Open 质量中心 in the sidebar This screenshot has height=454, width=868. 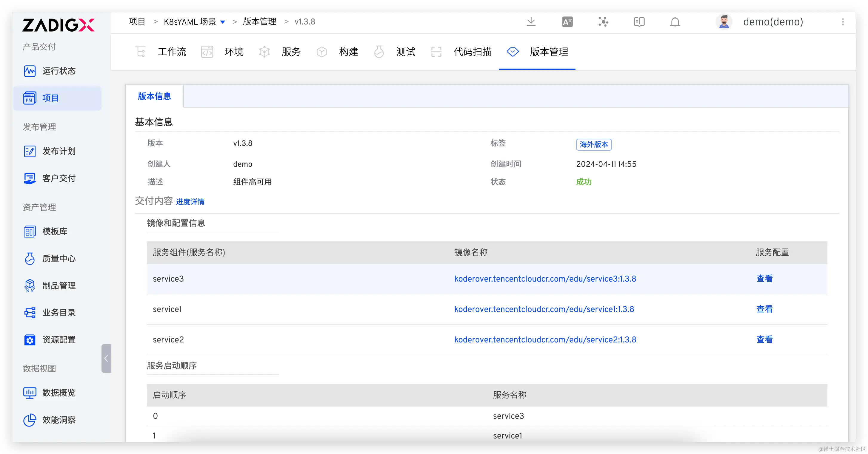(59, 259)
